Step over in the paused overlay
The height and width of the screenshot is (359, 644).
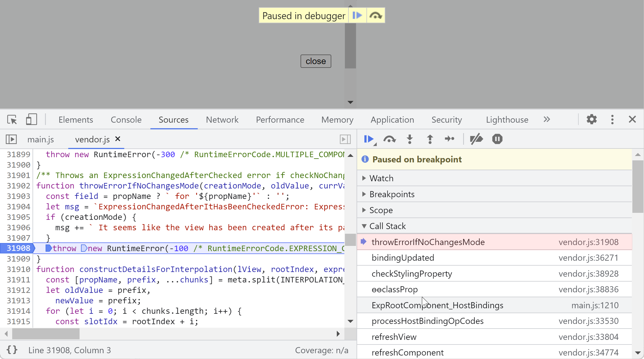click(376, 15)
